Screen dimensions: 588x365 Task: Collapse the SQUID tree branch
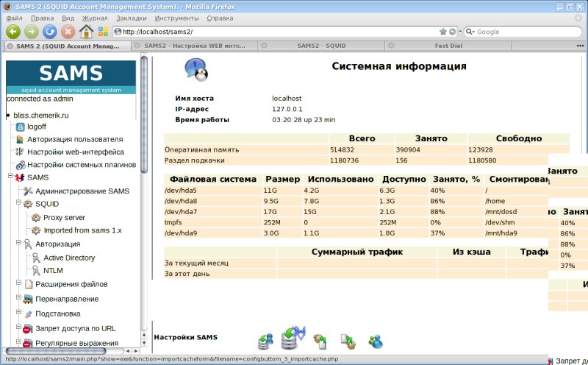(18, 202)
